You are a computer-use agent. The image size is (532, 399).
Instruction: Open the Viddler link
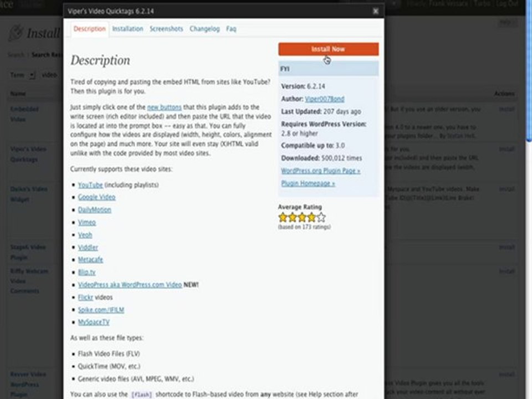point(88,247)
